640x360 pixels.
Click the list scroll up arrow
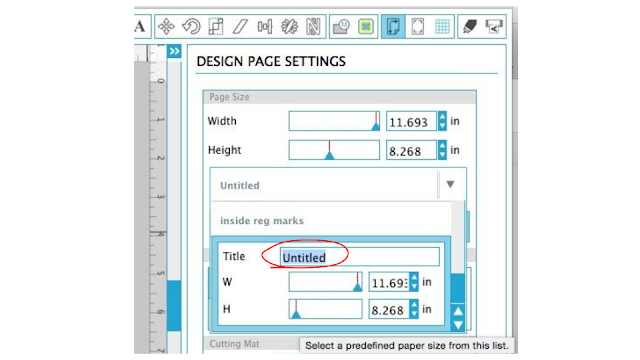pyautogui.click(x=458, y=311)
